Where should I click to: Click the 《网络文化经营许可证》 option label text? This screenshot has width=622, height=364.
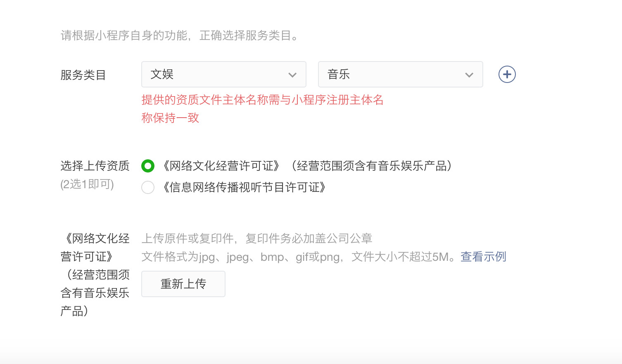[221, 166]
